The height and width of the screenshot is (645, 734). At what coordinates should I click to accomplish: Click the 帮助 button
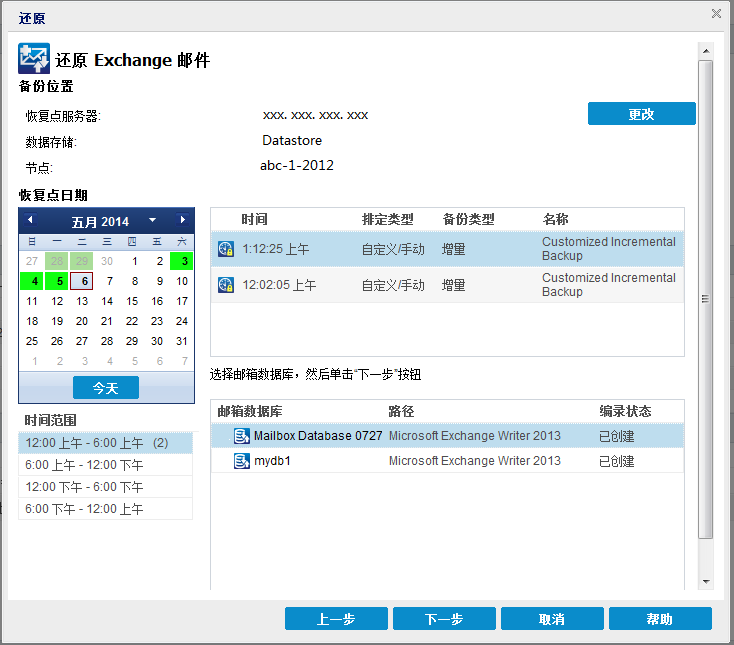point(660,619)
